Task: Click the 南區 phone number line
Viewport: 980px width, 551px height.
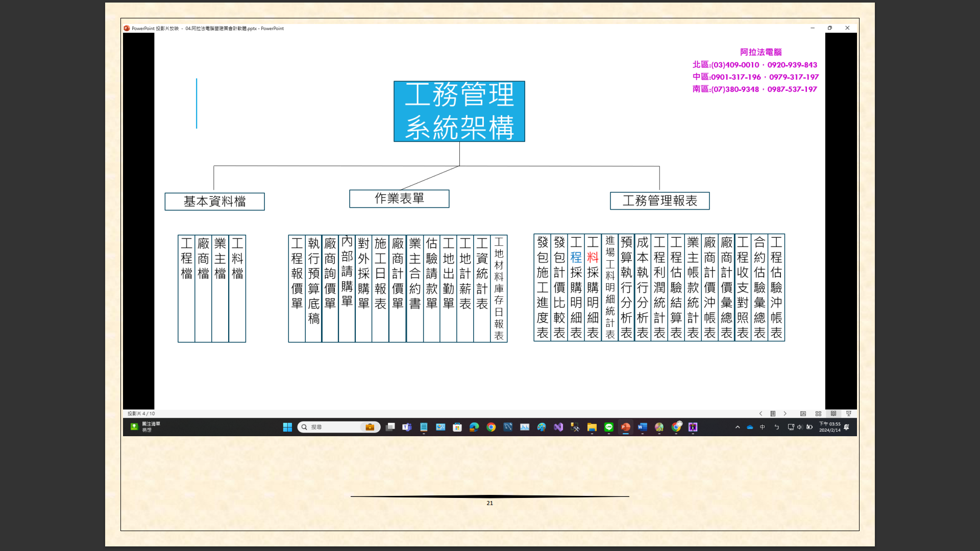Action: pyautogui.click(x=755, y=89)
